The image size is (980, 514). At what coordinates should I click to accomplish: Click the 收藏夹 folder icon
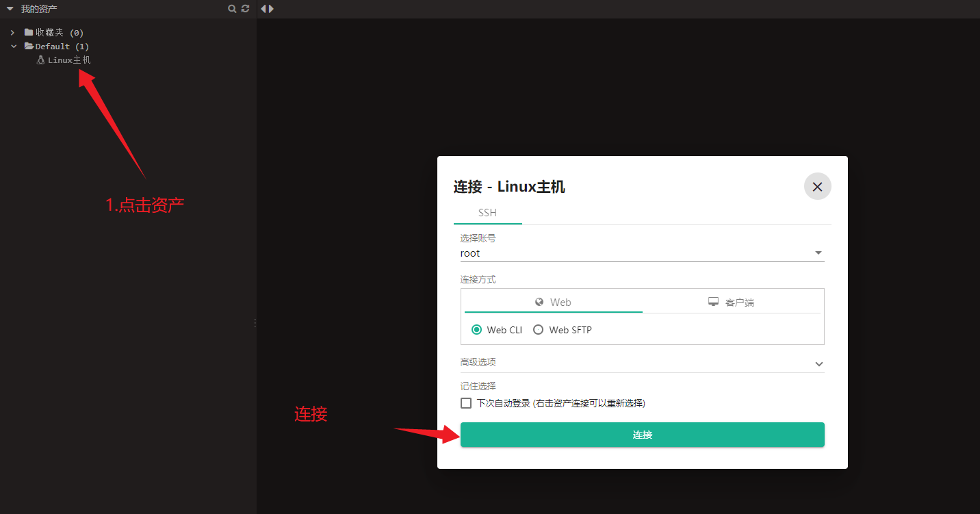[x=29, y=32]
